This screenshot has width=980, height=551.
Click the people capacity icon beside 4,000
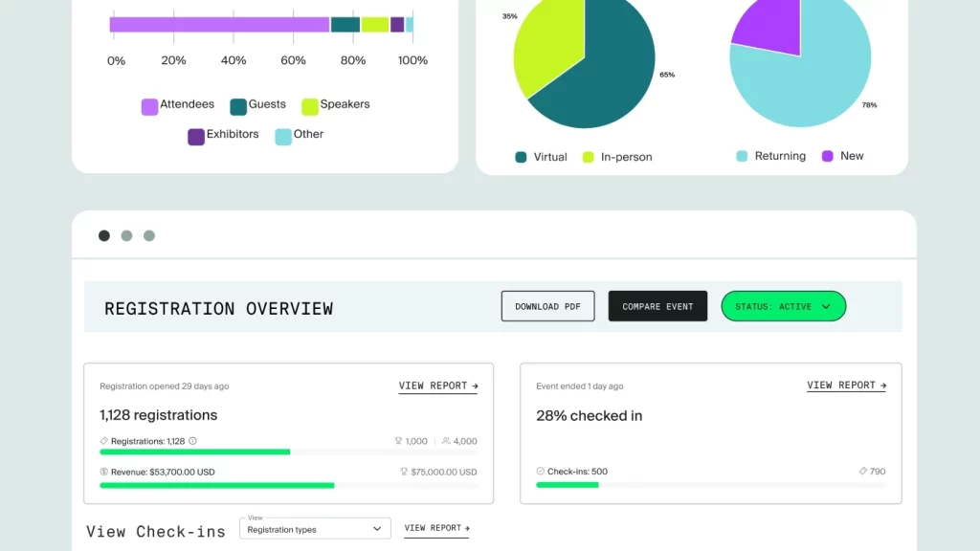pos(446,441)
